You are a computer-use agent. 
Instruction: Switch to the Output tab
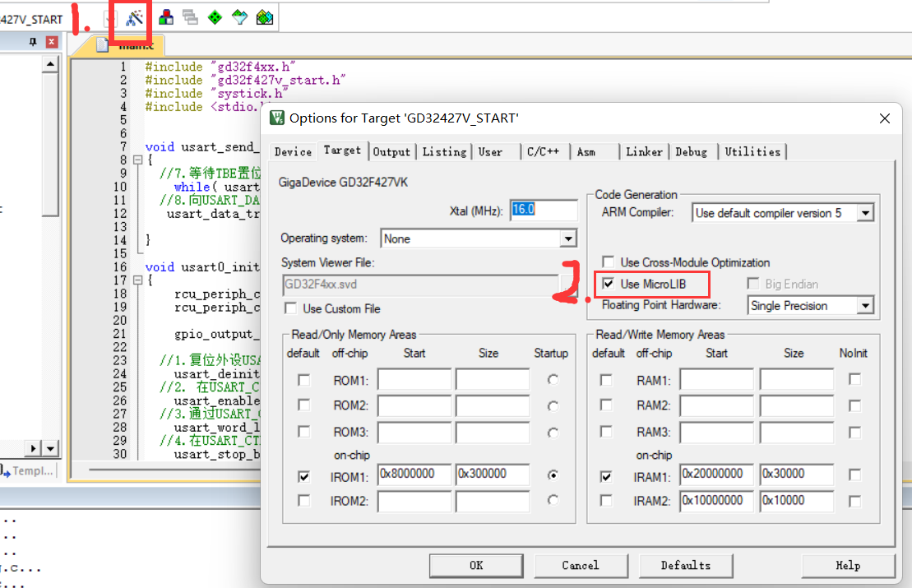[x=391, y=152]
